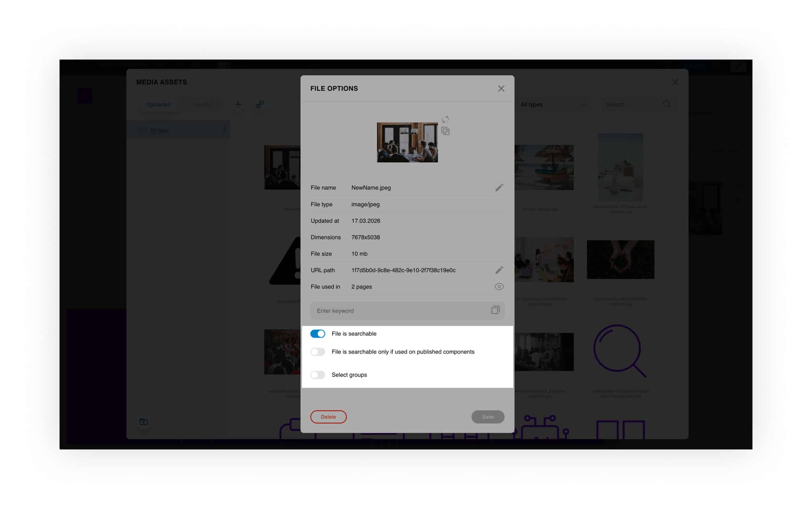
Task: Click the replace/refresh image icon beside the preview
Action: tap(445, 119)
